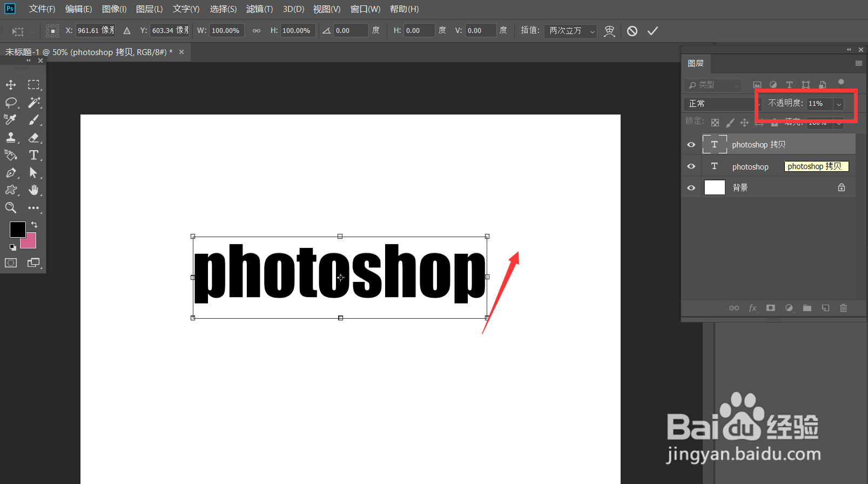
Task: Create a new layer
Action: coord(825,308)
